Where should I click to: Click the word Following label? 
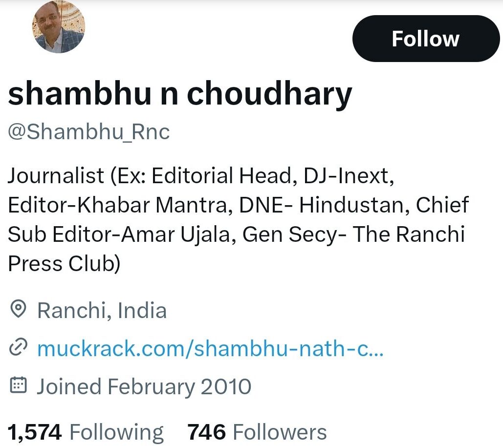click(x=117, y=432)
